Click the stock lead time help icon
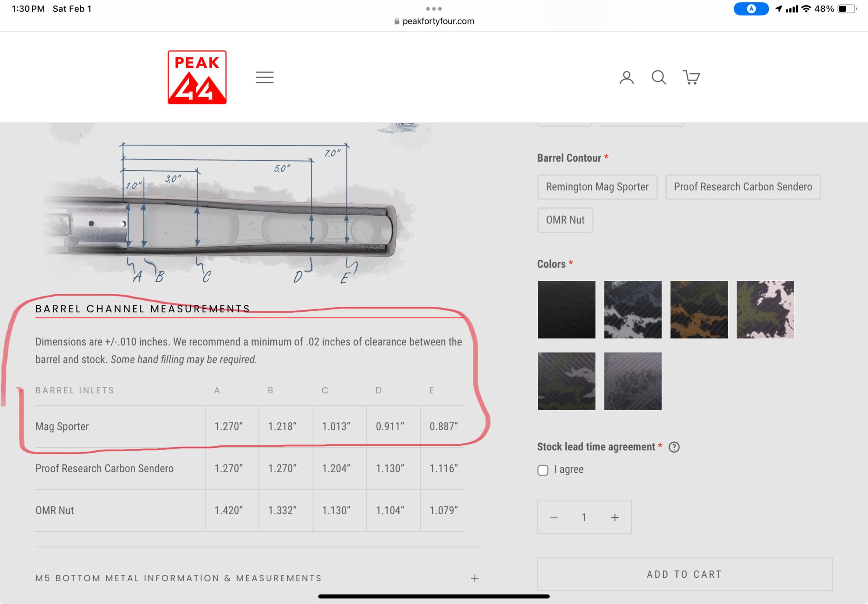 674,447
